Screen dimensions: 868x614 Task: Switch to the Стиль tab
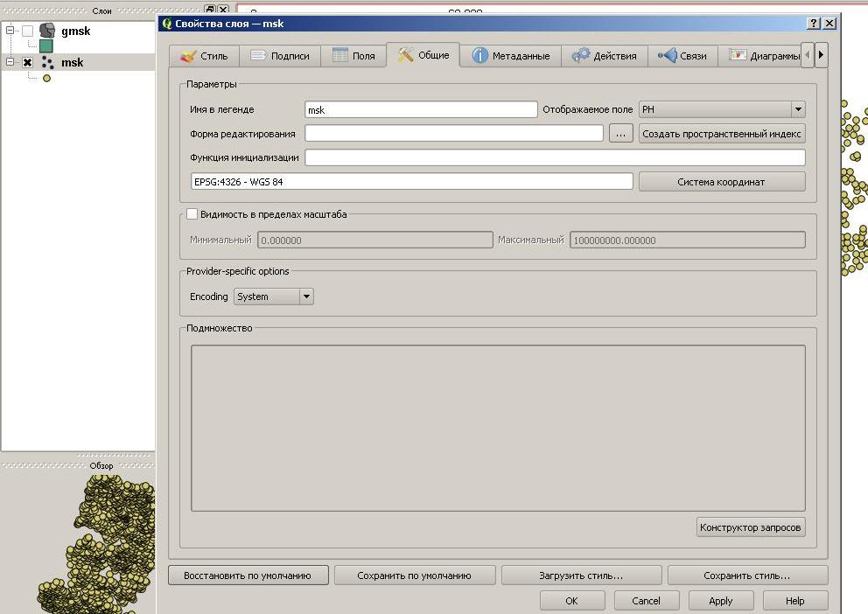[204, 56]
